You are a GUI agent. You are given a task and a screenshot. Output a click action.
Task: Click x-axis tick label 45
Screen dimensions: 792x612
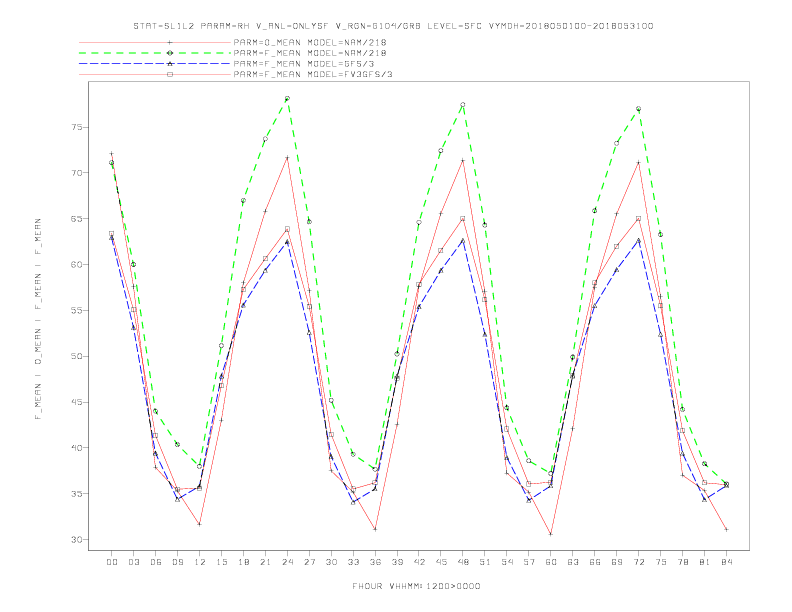tap(441, 562)
